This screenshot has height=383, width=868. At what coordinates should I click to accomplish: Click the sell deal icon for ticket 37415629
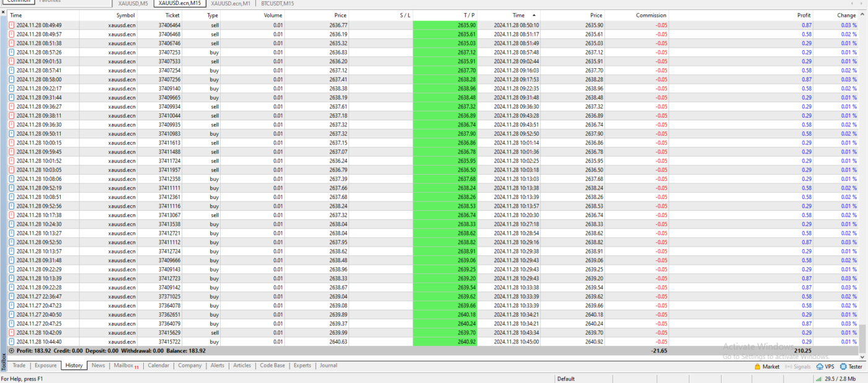click(x=11, y=333)
